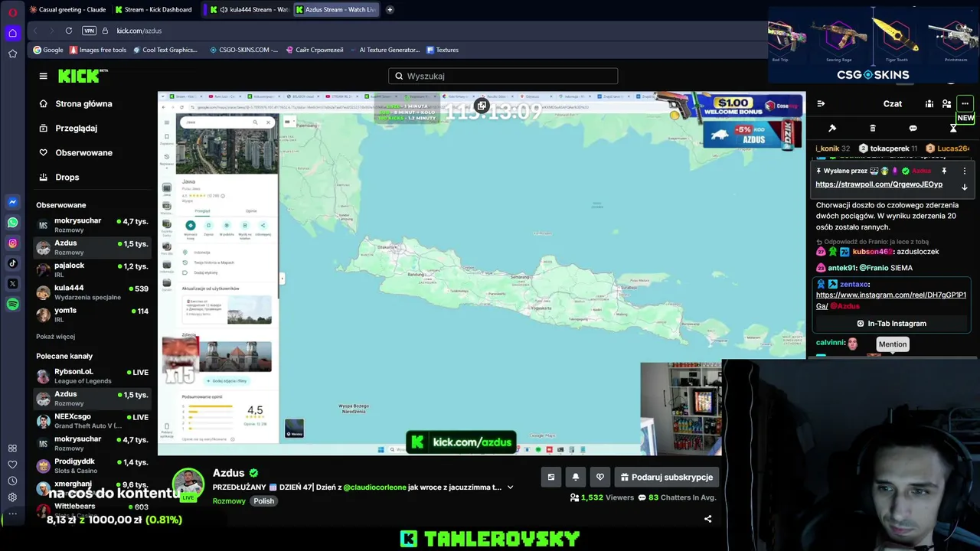Open TikTok in Opera sidebar
The width and height of the screenshot is (980, 551).
coord(12,263)
